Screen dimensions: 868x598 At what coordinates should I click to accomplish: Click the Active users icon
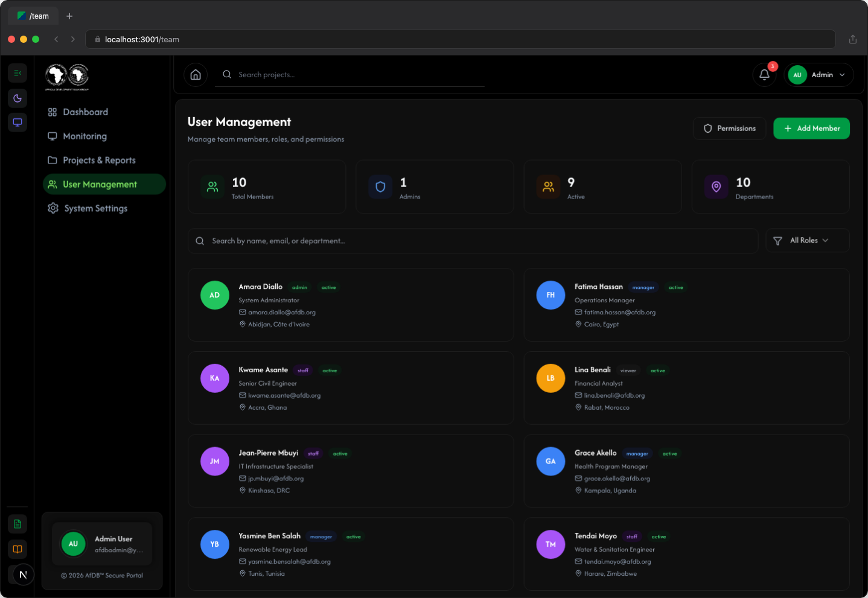click(x=548, y=187)
